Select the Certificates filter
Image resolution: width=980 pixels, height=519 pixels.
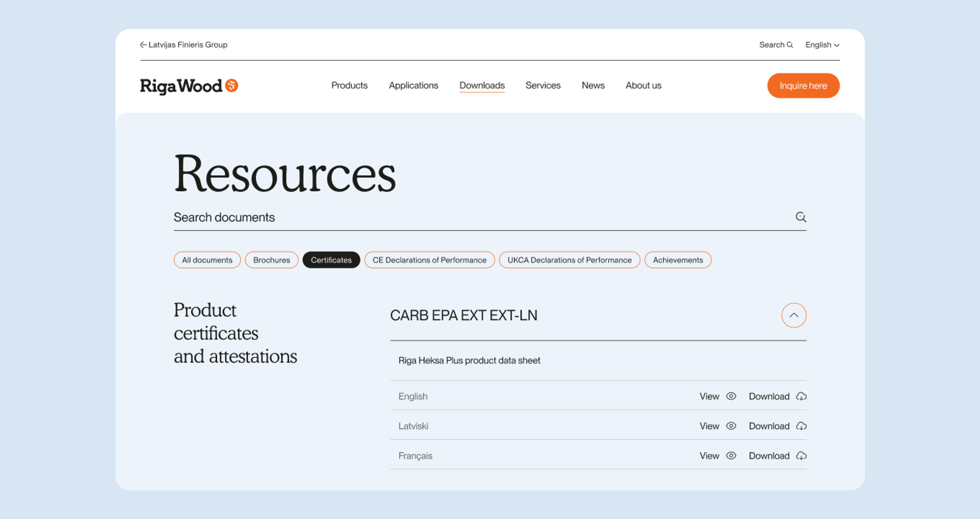click(x=331, y=260)
